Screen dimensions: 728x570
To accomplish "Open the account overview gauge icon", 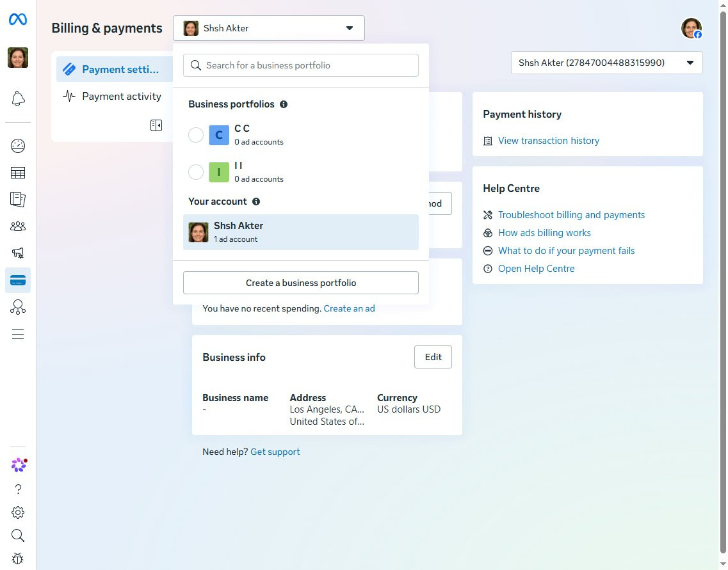I will coord(18,146).
